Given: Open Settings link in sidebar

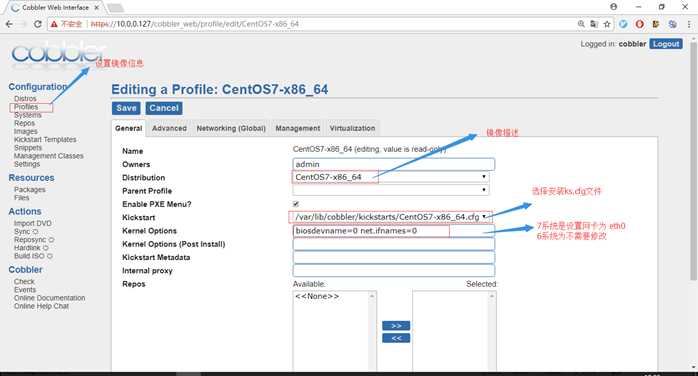Looking at the screenshot, I should coord(27,164).
